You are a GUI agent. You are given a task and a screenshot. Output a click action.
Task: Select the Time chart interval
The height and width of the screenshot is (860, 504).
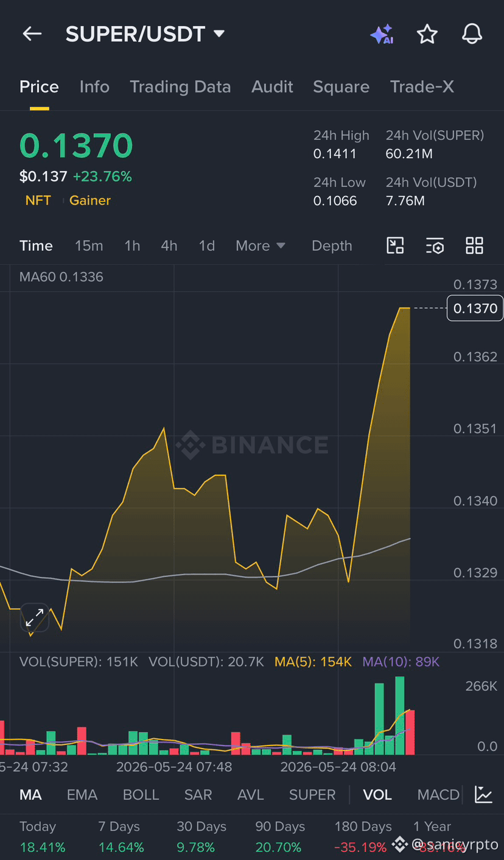(36, 246)
